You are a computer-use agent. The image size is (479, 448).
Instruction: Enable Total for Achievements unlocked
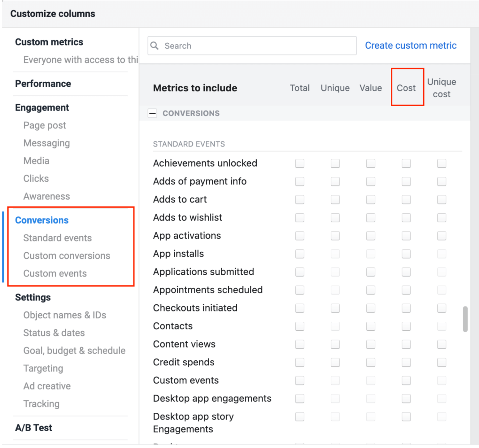coord(299,163)
